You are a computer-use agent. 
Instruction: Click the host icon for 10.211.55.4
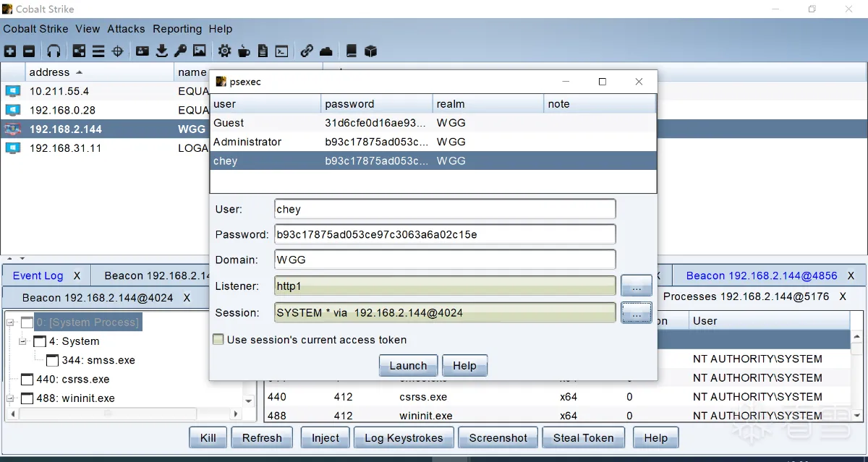(12, 91)
